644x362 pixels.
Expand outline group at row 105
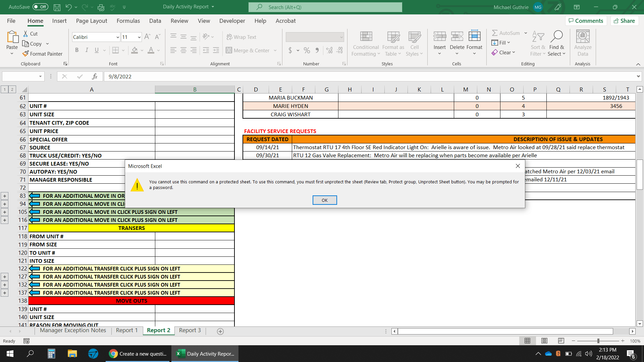point(5,212)
